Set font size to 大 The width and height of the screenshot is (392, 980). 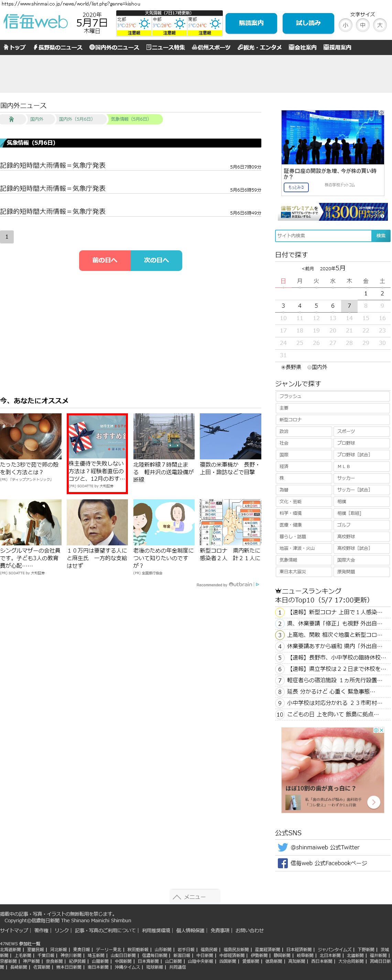(x=379, y=25)
